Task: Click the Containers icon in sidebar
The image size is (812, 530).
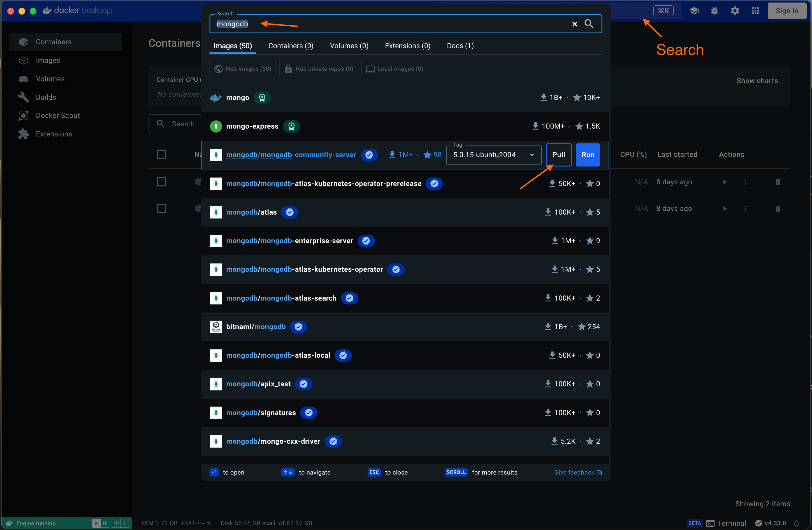Action: [23, 41]
